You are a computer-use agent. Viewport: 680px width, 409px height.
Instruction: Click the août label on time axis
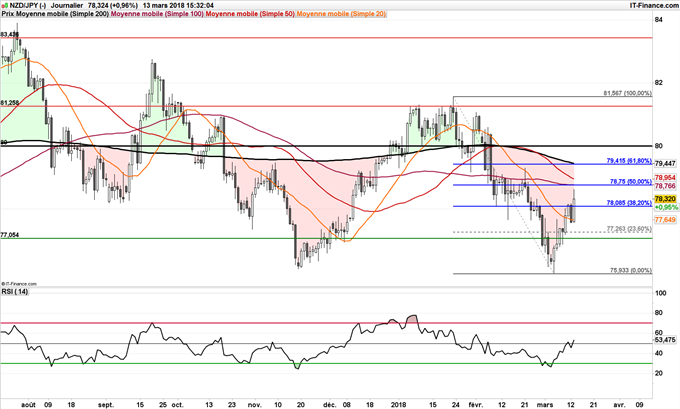[29, 405]
